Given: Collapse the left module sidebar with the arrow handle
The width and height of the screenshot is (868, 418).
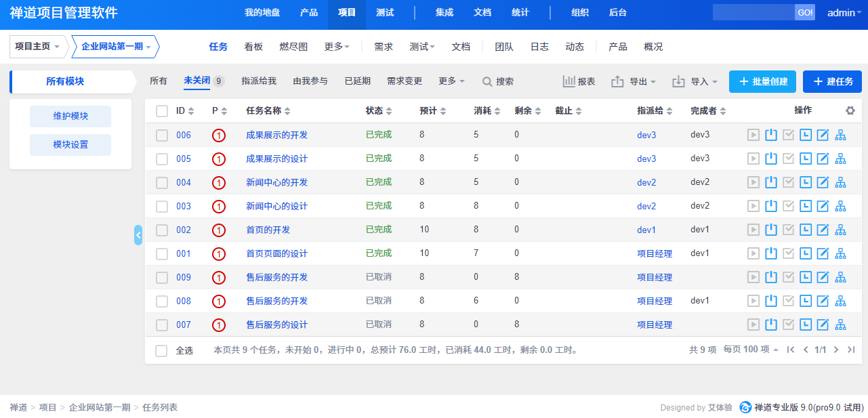Looking at the screenshot, I should point(138,235).
